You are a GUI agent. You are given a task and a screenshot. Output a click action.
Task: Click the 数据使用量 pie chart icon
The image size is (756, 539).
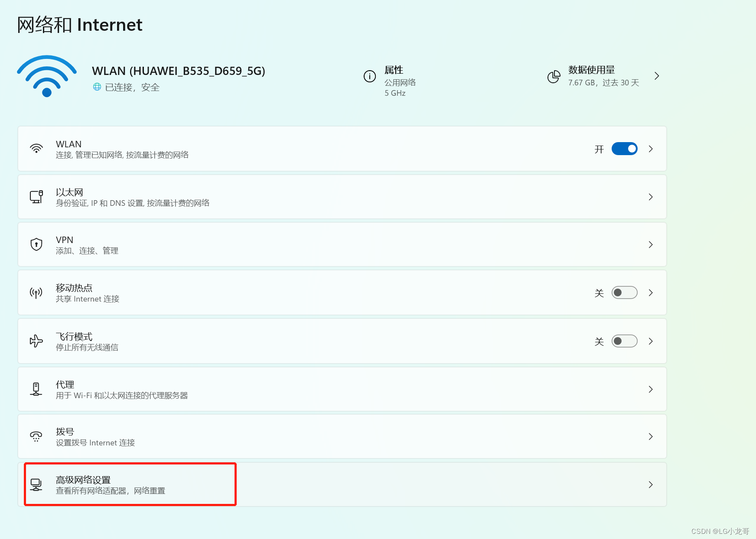[554, 76]
